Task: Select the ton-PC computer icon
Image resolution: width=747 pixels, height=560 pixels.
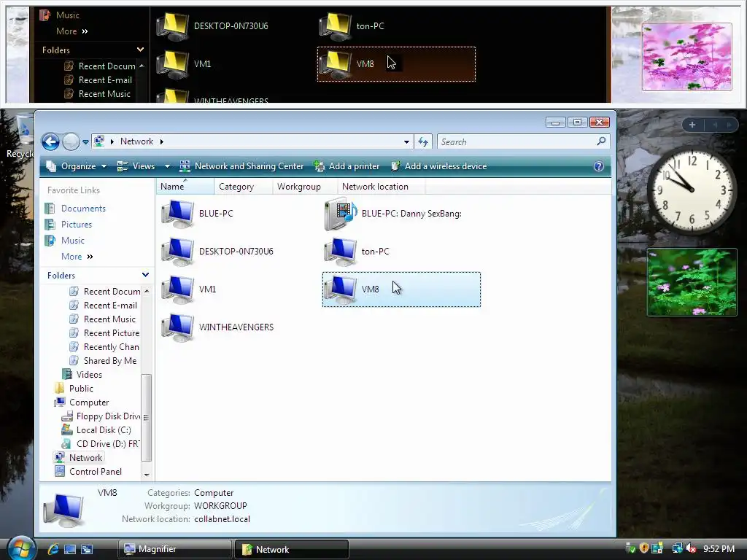Action: (340, 252)
